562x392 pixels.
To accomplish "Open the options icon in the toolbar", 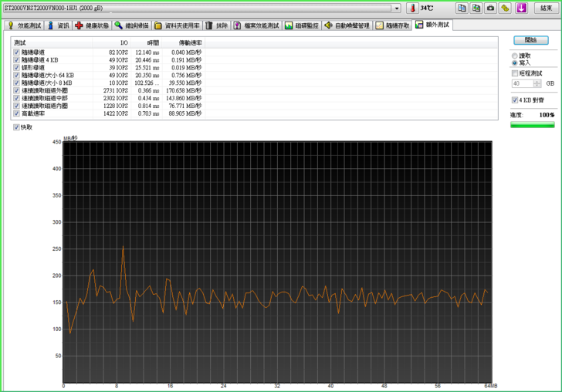I will pyautogui.click(x=505, y=8).
